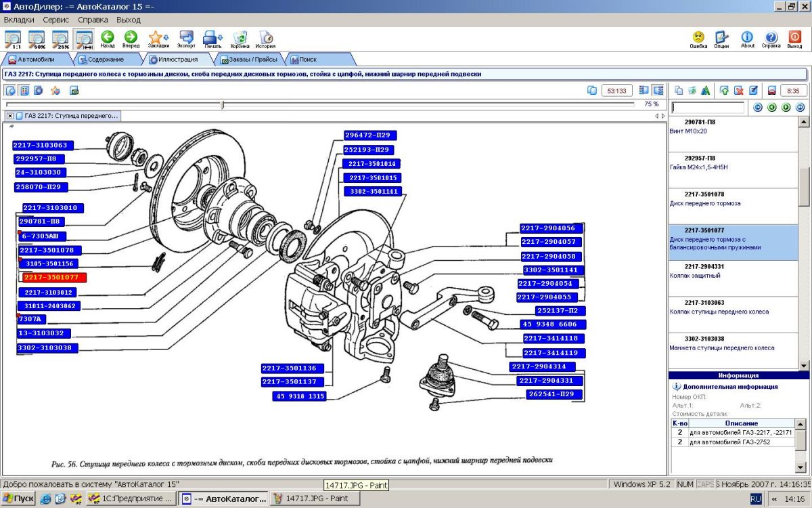Click the star icon in illustration sub-toolbar
This screenshot has height=508, width=812.
55,90
